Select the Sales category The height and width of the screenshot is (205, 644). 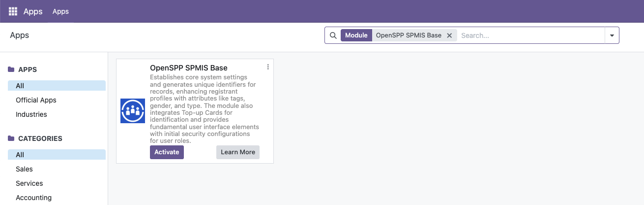coord(57,169)
